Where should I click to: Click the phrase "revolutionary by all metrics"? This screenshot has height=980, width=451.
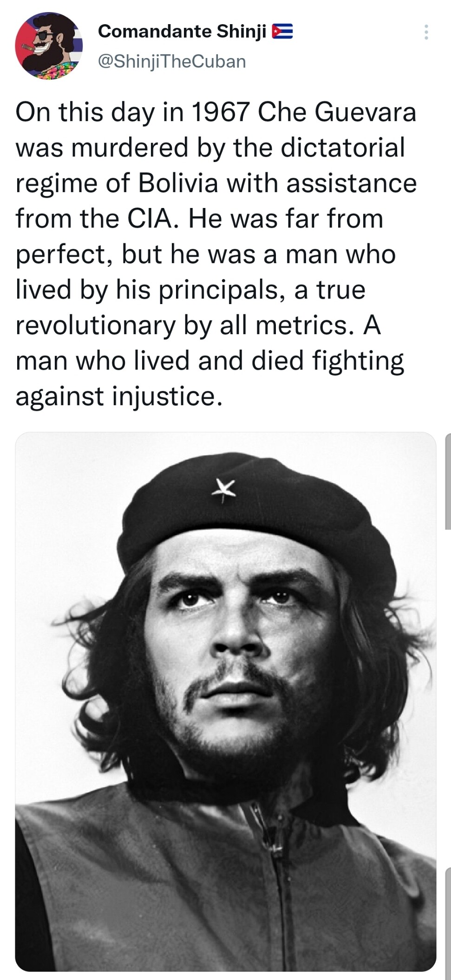(182, 326)
